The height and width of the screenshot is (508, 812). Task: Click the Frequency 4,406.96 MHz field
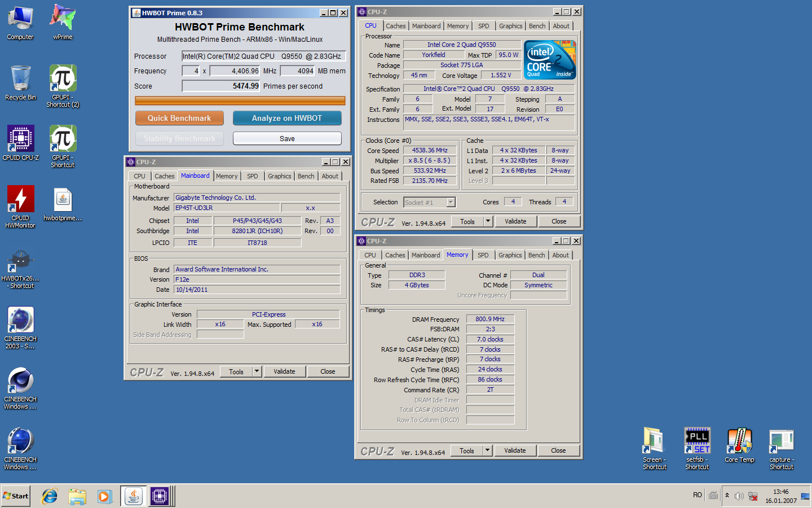(x=235, y=71)
